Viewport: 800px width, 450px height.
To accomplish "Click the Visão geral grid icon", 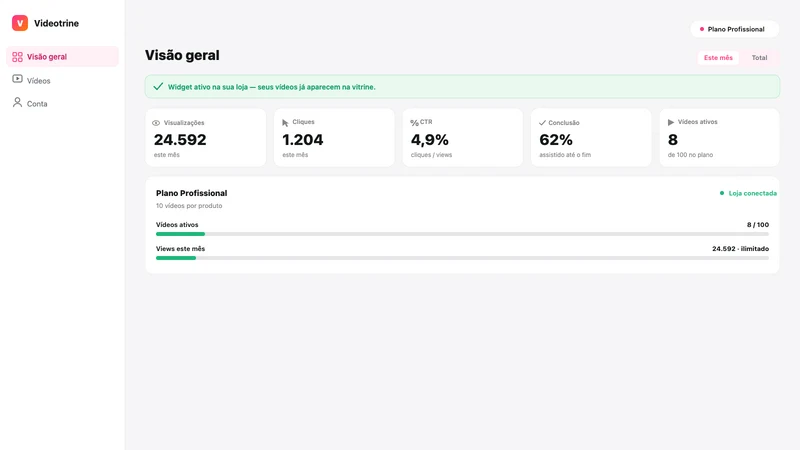I will click(17, 57).
